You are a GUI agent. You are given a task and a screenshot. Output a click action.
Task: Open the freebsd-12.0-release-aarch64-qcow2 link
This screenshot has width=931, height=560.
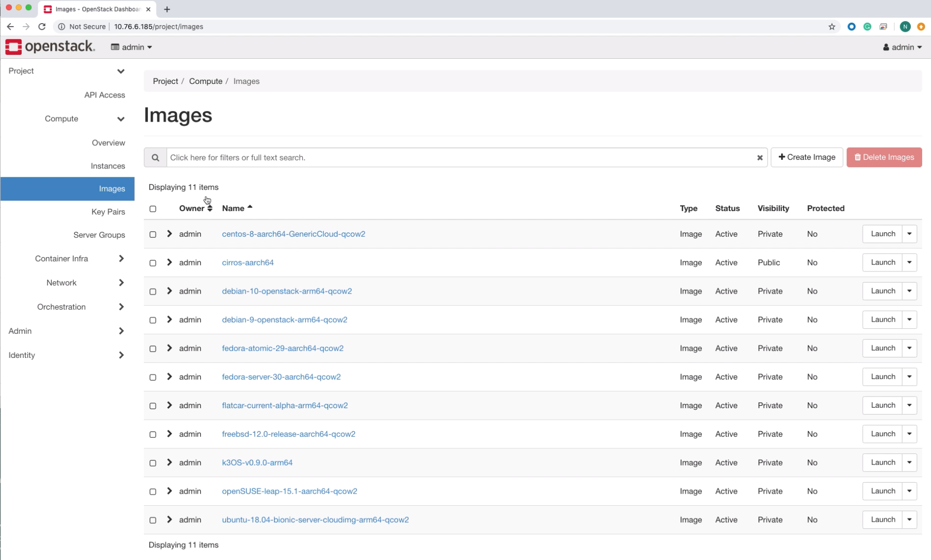pyautogui.click(x=289, y=434)
